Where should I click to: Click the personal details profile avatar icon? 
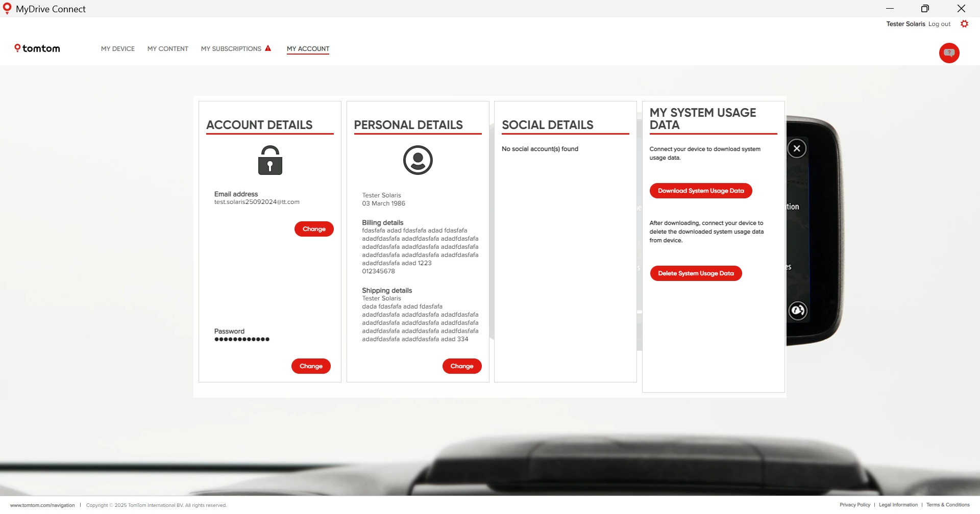(418, 160)
